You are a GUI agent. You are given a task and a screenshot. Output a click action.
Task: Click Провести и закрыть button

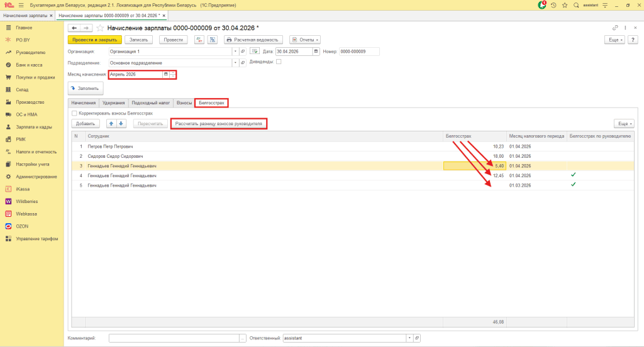[x=95, y=40]
